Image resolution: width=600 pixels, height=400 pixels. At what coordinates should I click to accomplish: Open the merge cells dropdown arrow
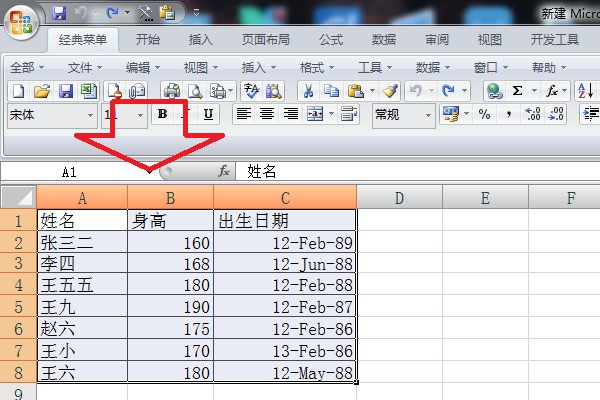331,114
